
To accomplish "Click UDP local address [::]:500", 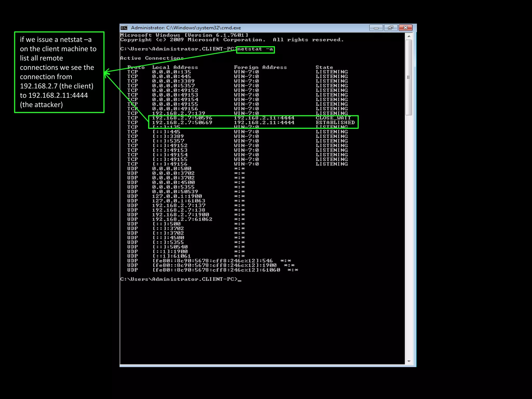I will [x=166, y=224].
